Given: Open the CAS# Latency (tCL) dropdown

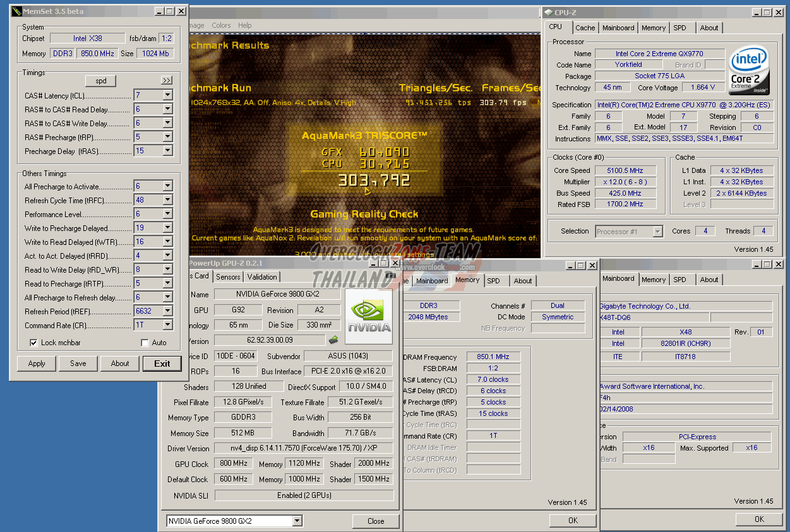Looking at the screenshot, I should click(x=167, y=95).
